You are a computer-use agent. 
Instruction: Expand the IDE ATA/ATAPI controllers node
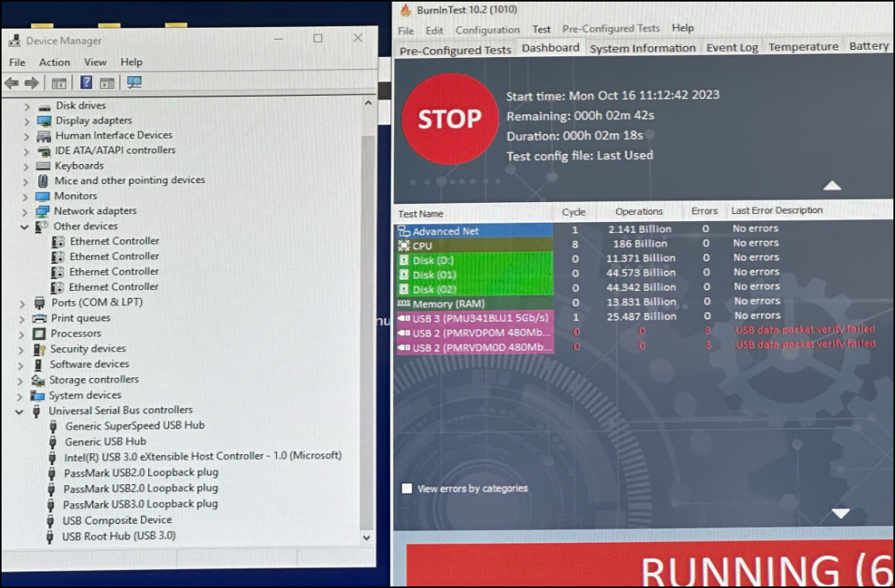coord(25,151)
